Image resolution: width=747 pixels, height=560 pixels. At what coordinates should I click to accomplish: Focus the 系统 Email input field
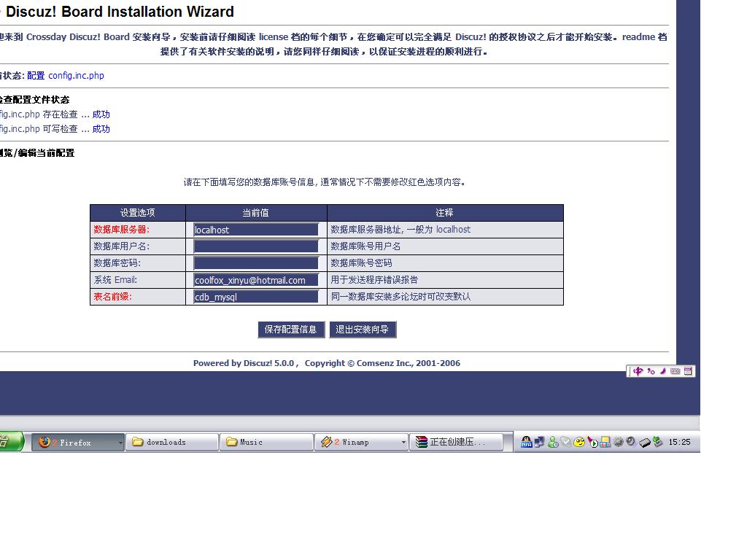tap(256, 280)
